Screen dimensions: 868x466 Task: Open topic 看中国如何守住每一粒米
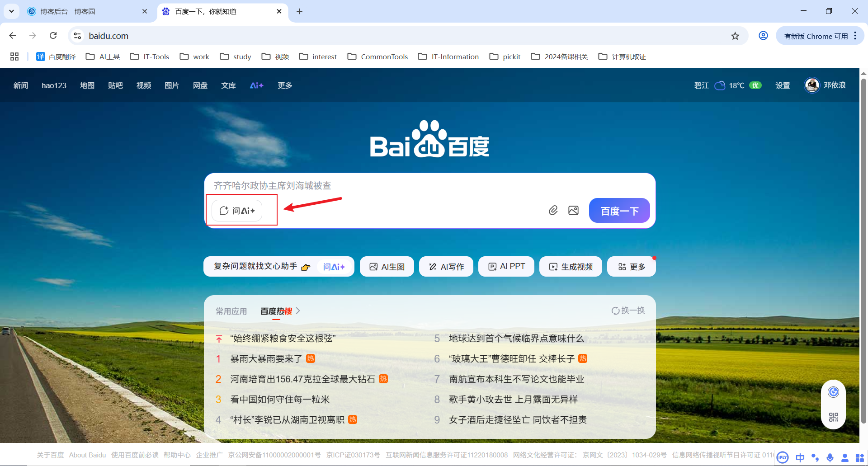coord(280,400)
